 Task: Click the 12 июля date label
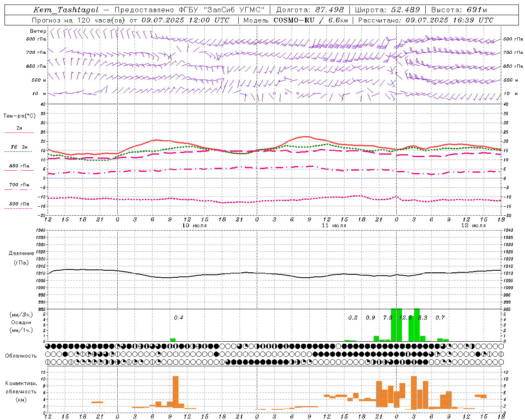click(x=473, y=226)
